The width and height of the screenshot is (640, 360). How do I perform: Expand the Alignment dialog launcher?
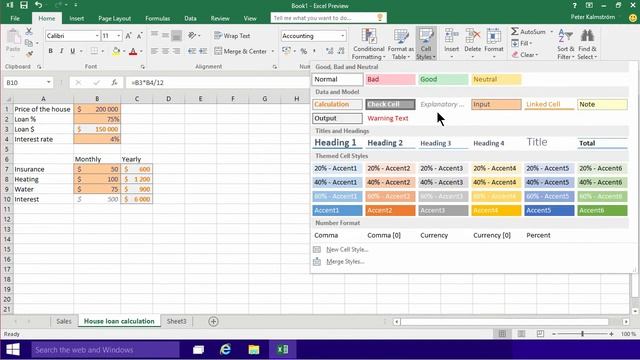tap(275, 67)
